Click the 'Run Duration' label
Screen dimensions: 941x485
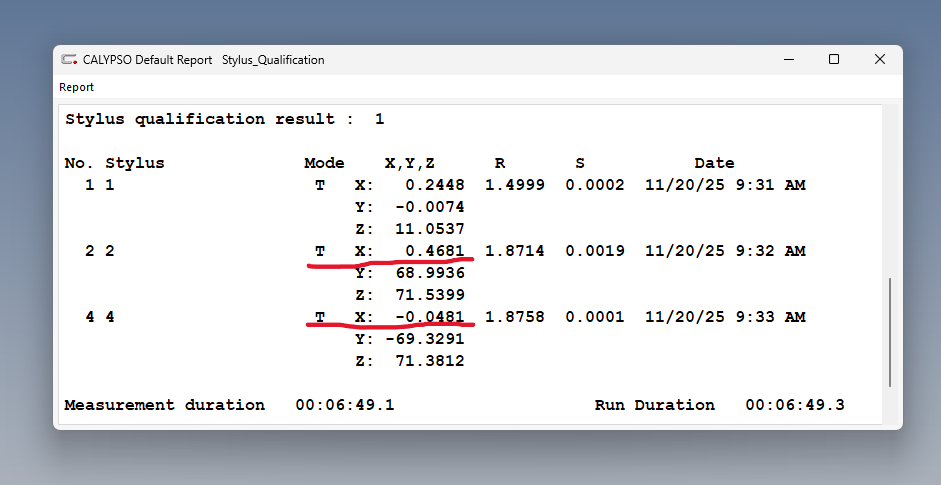point(655,405)
